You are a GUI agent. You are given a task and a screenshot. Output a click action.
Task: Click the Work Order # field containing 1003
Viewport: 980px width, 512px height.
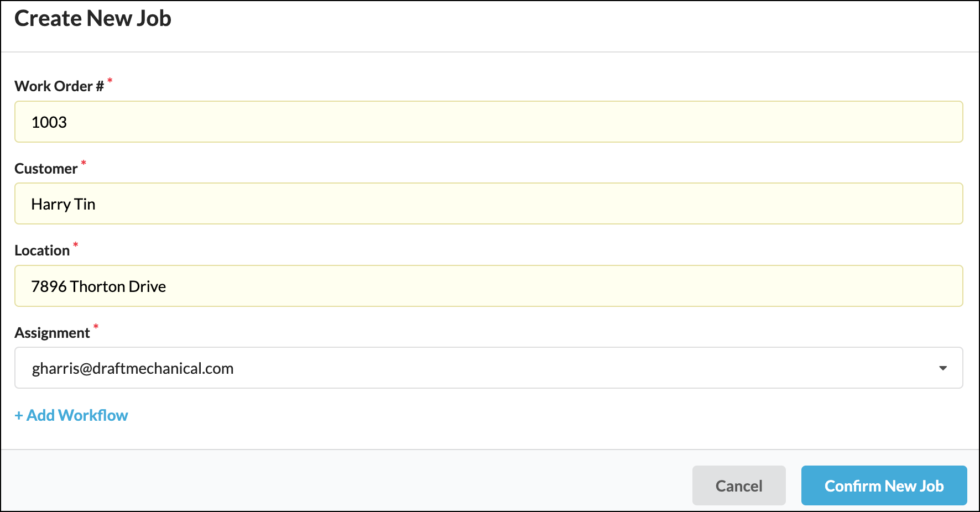pos(488,122)
